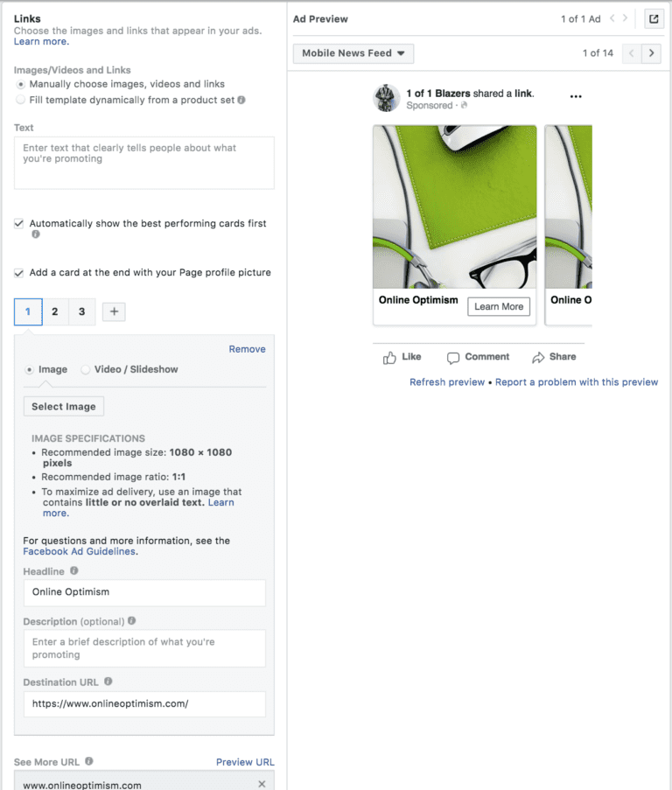The width and height of the screenshot is (672, 790).
Task: Choose the Video / Slideshow radio option
Action: [x=86, y=369]
